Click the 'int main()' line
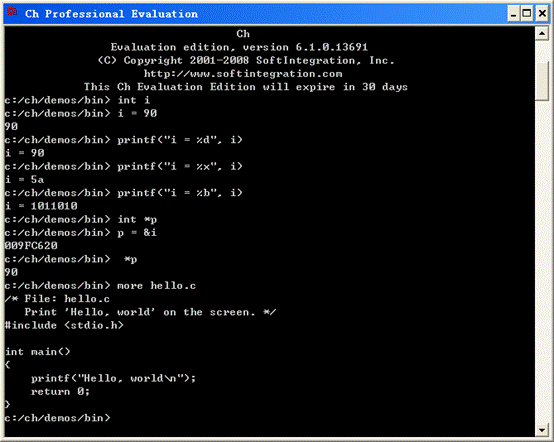554x442 pixels. (x=37, y=352)
